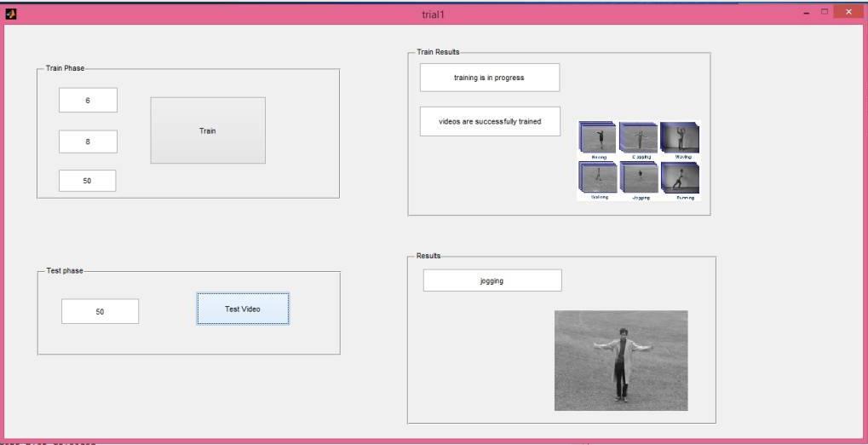Image resolution: width=868 pixels, height=445 pixels.
Task: Click the 'training is in progress' status box
Action: click(x=489, y=78)
